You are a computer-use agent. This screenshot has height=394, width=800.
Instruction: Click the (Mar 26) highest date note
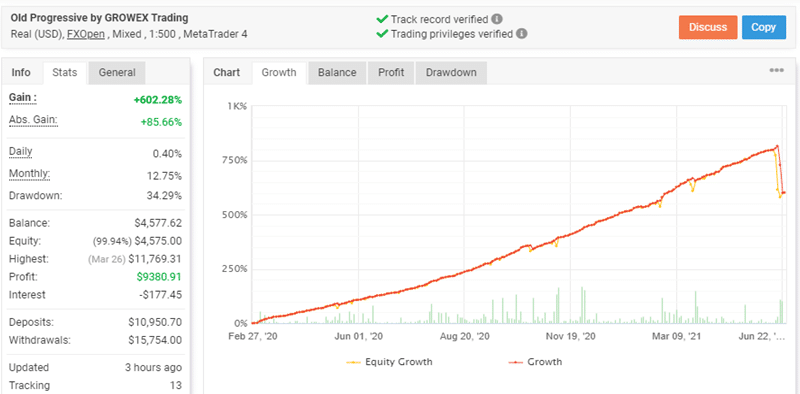[107, 259]
